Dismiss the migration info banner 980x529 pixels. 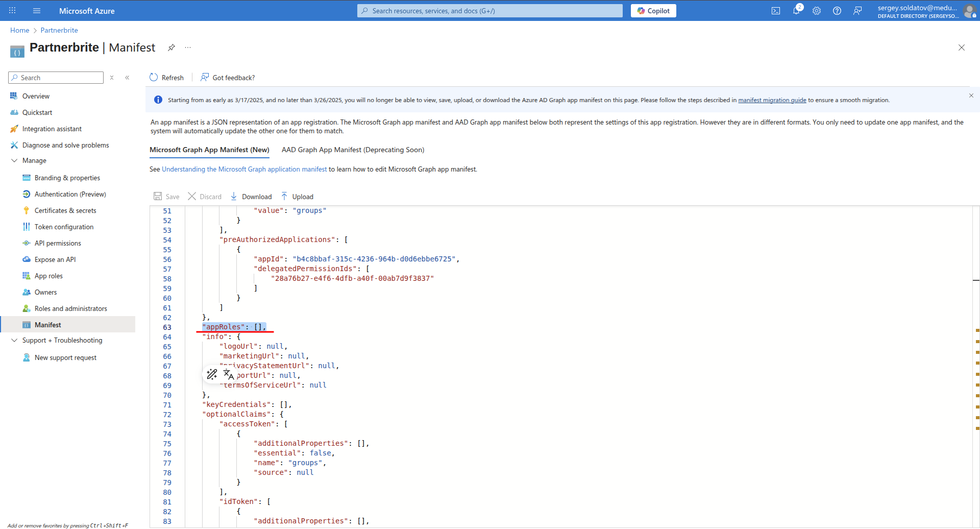(x=971, y=95)
